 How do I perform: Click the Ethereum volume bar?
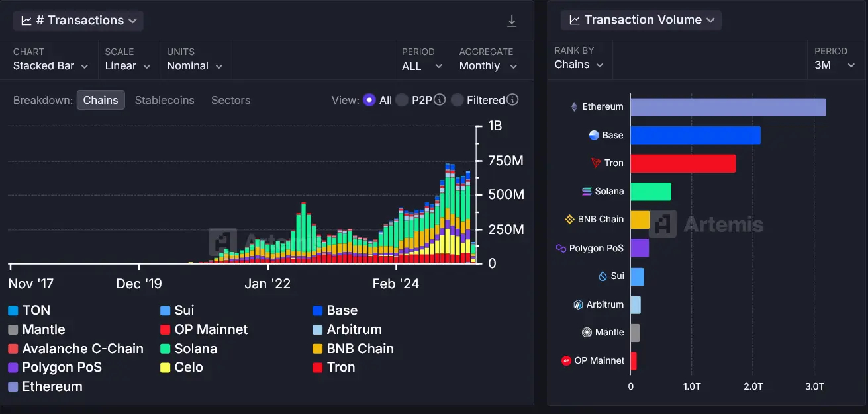(x=728, y=107)
